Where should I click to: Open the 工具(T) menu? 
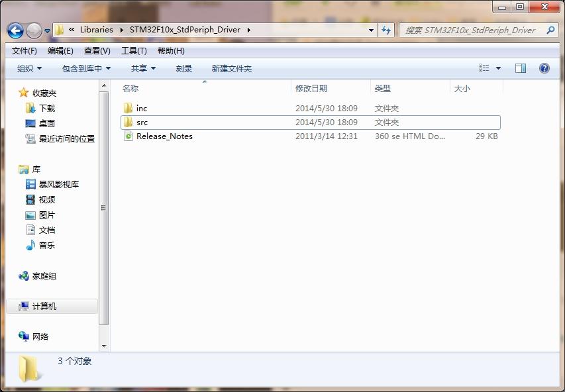pos(134,51)
